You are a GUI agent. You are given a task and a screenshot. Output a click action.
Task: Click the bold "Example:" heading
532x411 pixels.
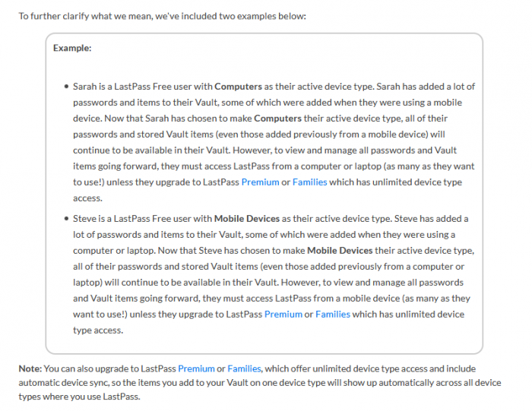pyautogui.click(x=72, y=48)
